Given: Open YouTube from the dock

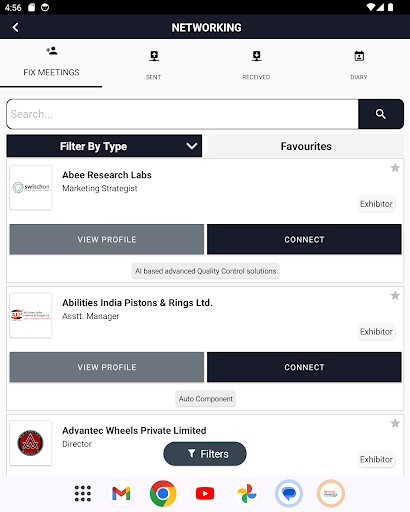Looking at the screenshot, I should point(205,493).
